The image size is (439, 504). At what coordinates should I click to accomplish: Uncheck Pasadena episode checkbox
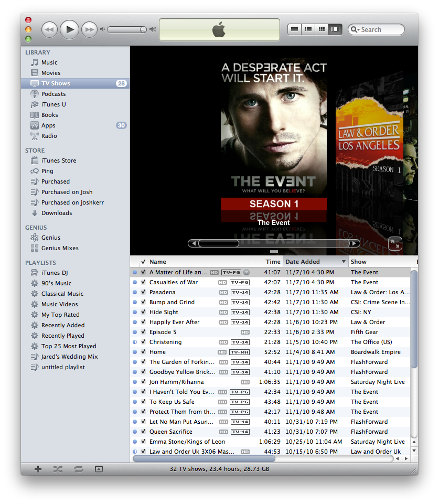pyautogui.click(x=143, y=292)
